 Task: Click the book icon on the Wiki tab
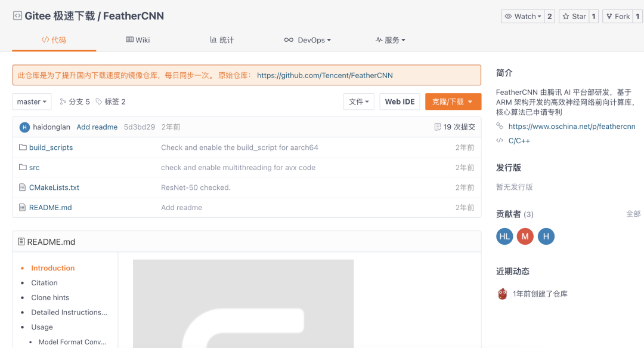(x=129, y=39)
